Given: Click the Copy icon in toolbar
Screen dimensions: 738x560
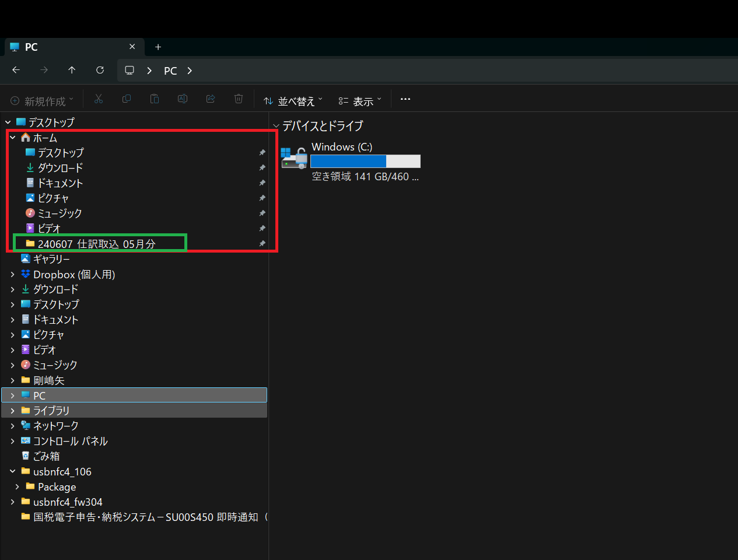Looking at the screenshot, I should coord(127,99).
